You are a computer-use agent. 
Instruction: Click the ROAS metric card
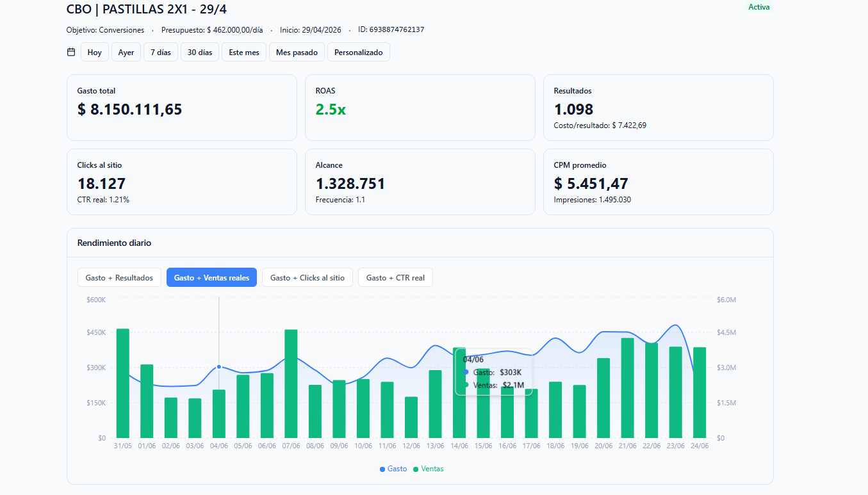pyautogui.click(x=420, y=108)
